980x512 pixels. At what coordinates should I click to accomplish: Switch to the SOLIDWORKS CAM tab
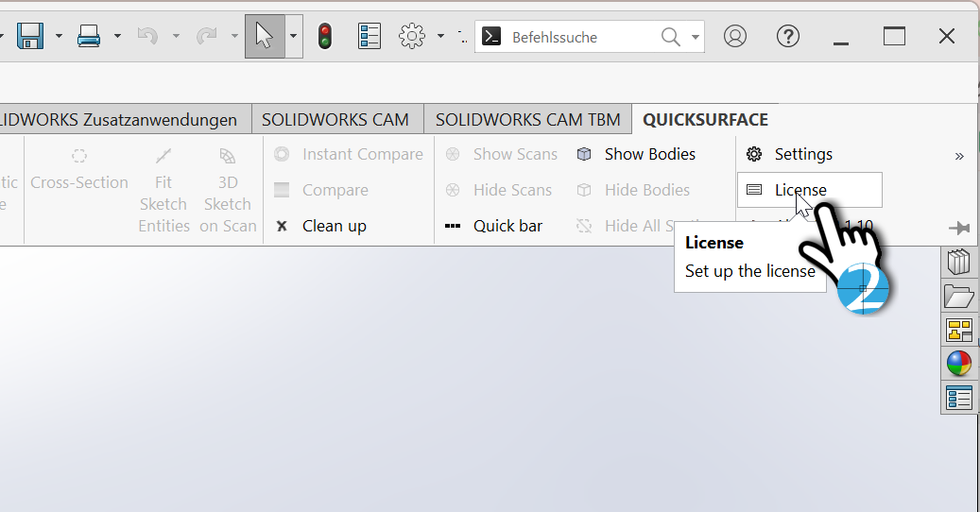tap(335, 119)
